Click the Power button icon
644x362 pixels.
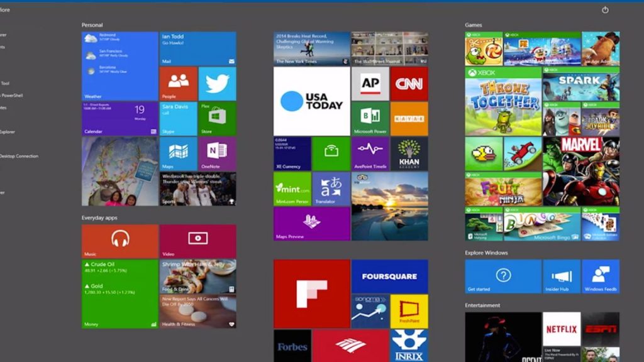click(x=605, y=10)
